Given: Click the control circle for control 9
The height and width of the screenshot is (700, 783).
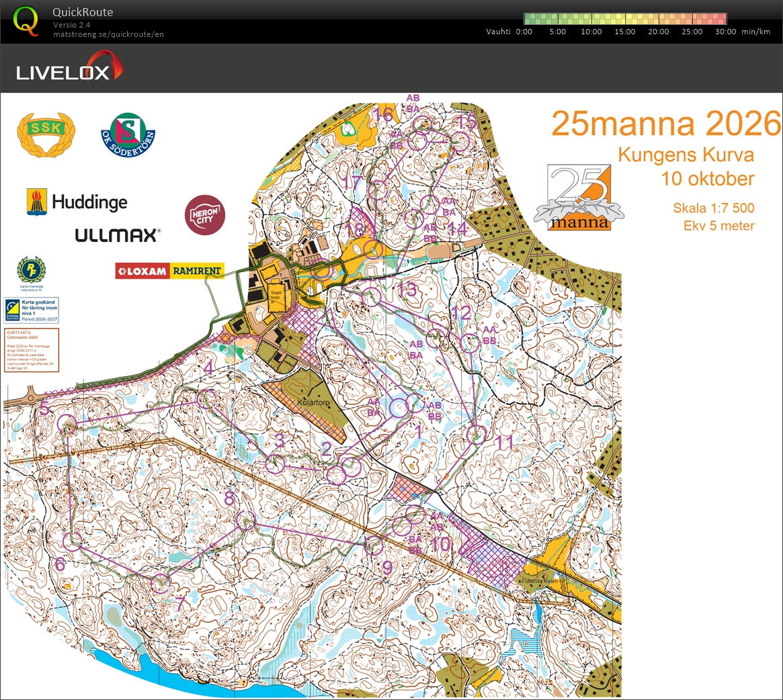Looking at the screenshot, I should click(x=374, y=545).
